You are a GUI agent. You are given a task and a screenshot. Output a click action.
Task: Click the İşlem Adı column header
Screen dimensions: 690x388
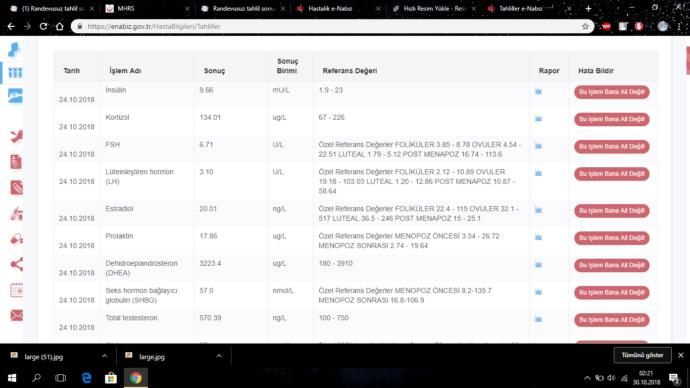[125, 70]
